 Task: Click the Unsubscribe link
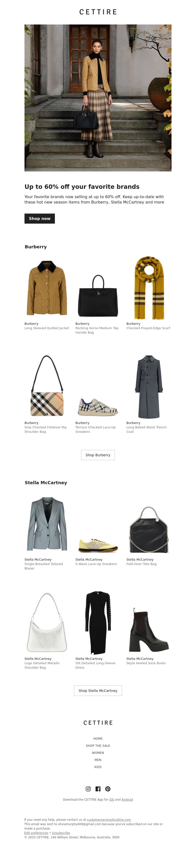(x=61, y=833)
